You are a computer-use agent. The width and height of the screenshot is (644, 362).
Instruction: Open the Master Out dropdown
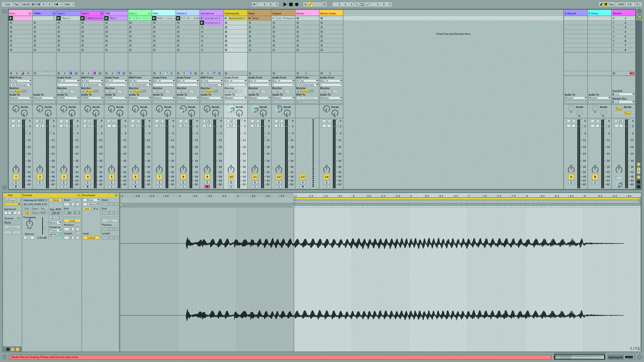click(x=623, y=102)
